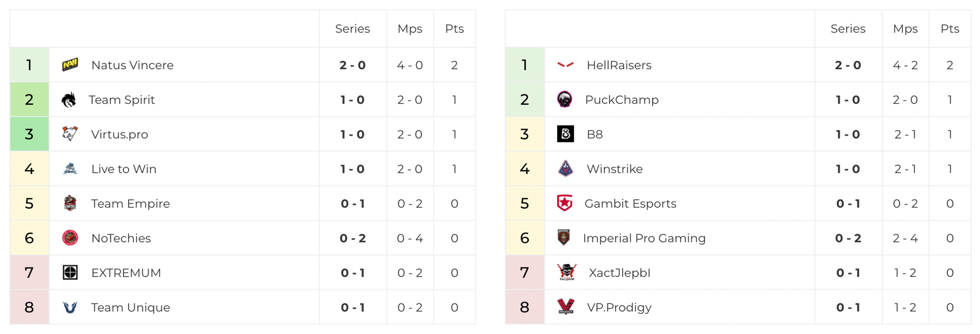
Task: Click the Natus Vincere team logo
Action: pyautogui.click(x=70, y=65)
